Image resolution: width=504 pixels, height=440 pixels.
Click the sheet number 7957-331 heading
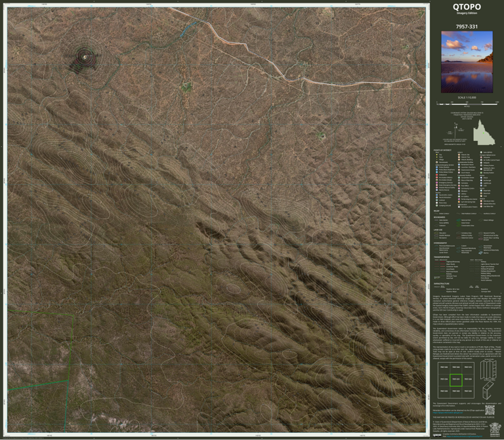467,27
